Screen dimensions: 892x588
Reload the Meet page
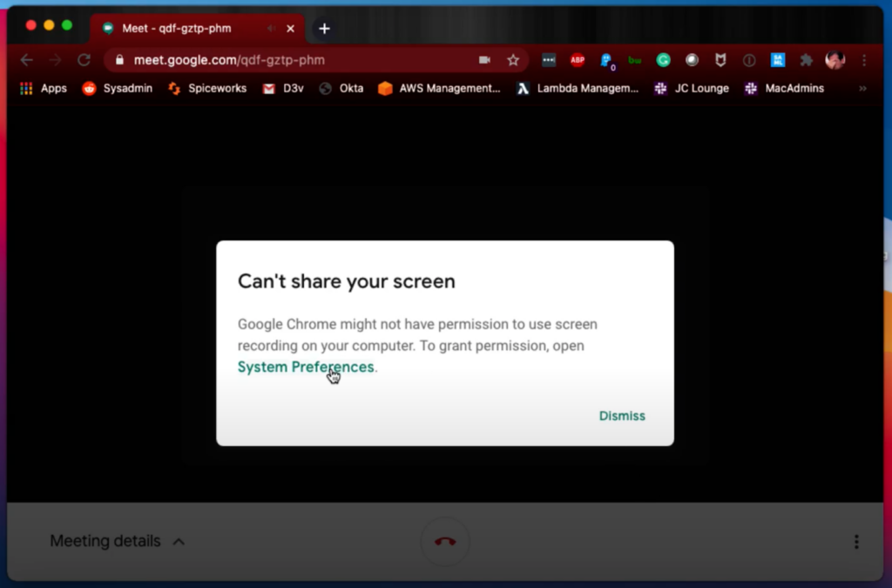84,60
